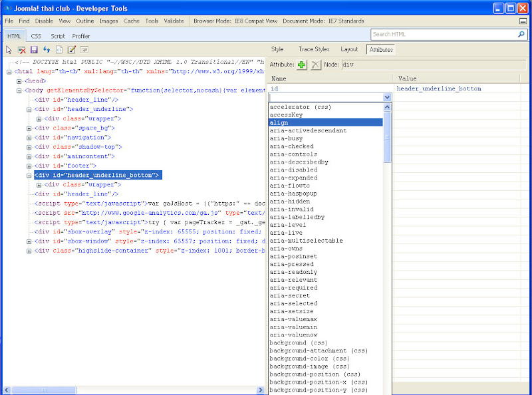This screenshot has height=395, width=532.
Task: Open the Outline menu
Action: [x=85, y=21]
